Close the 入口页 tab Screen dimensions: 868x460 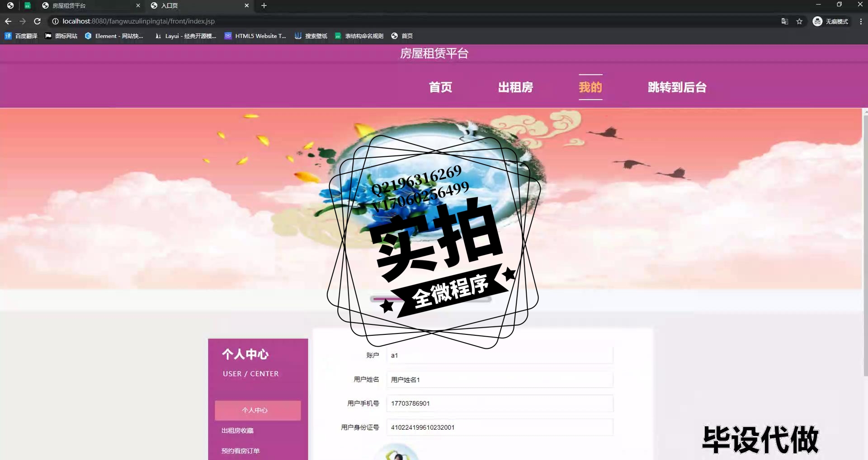[x=247, y=5]
